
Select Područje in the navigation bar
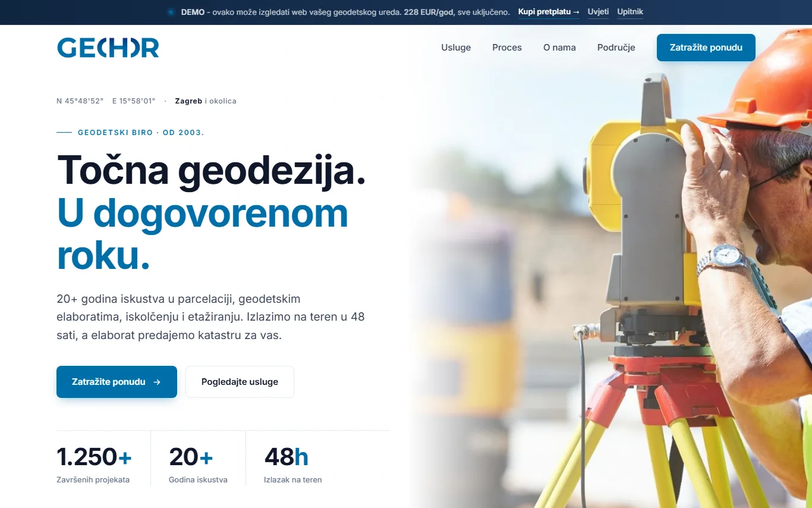[616, 48]
